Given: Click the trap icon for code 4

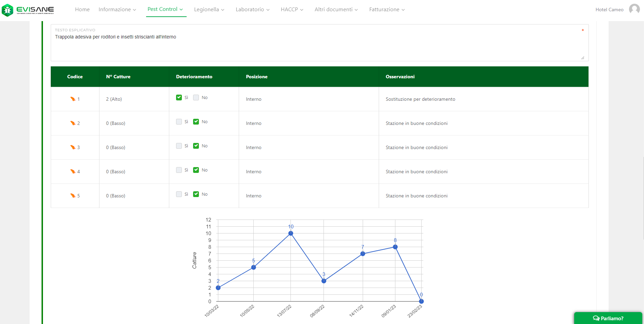Looking at the screenshot, I should [x=73, y=172].
